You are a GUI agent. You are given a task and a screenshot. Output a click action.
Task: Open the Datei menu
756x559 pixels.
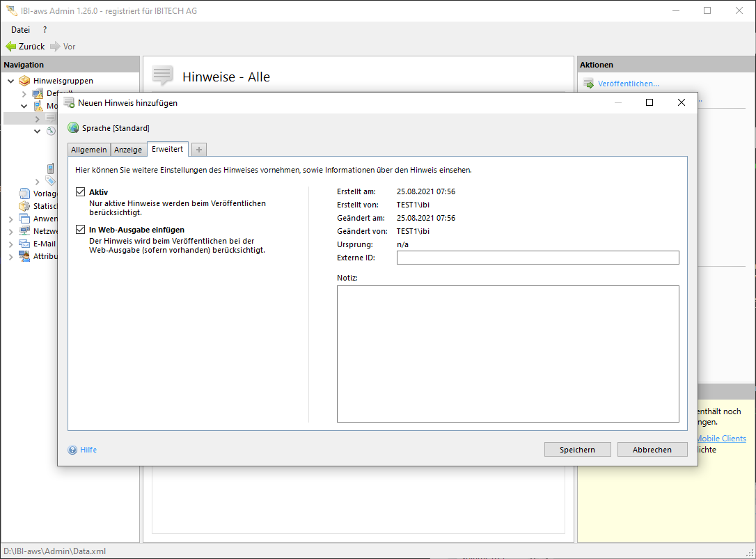click(21, 30)
